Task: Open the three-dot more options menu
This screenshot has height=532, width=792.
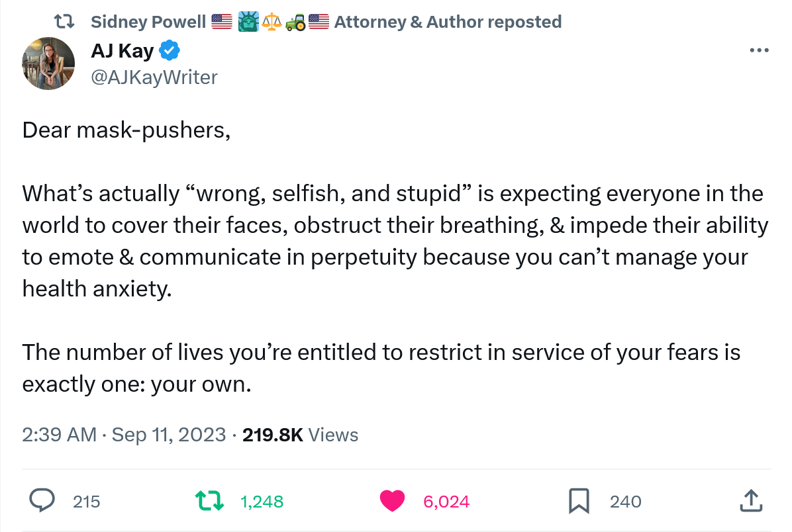Action: point(758,51)
